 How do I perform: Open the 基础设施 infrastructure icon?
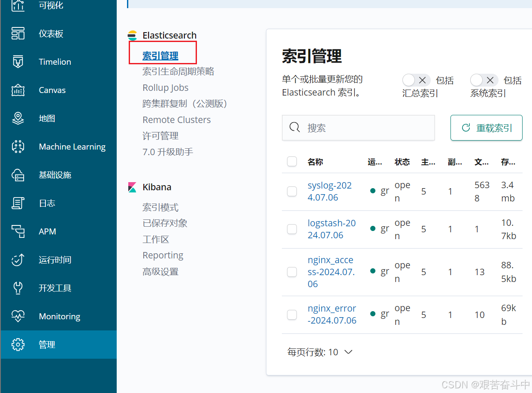click(18, 175)
